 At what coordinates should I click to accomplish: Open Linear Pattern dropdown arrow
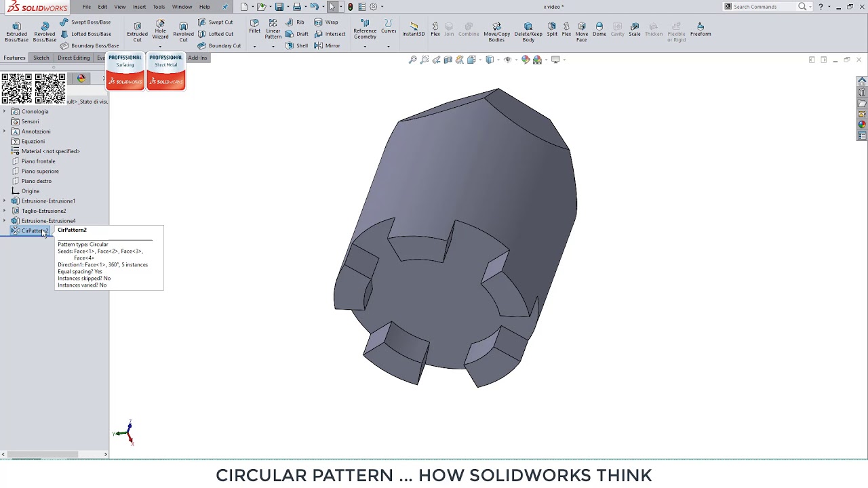273,46
